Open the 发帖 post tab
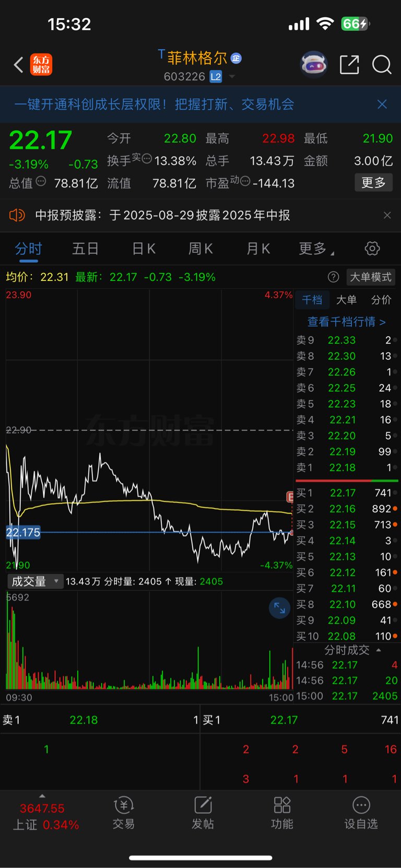The height and width of the screenshot is (868, 401). [x=203, y=813]
